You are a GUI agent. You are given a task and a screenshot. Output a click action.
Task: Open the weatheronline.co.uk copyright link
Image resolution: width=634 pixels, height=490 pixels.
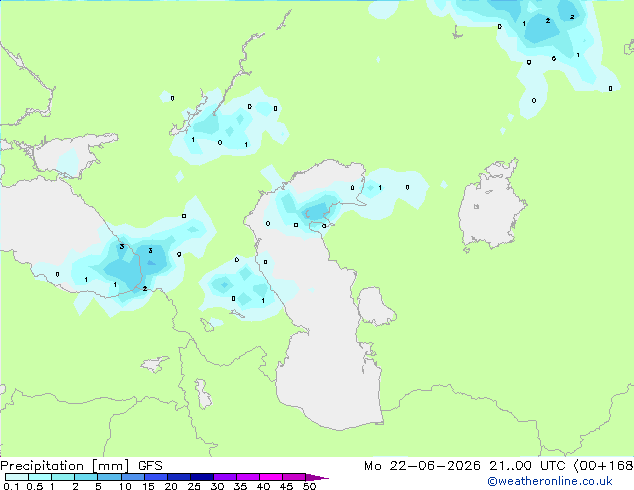[550, 481]
